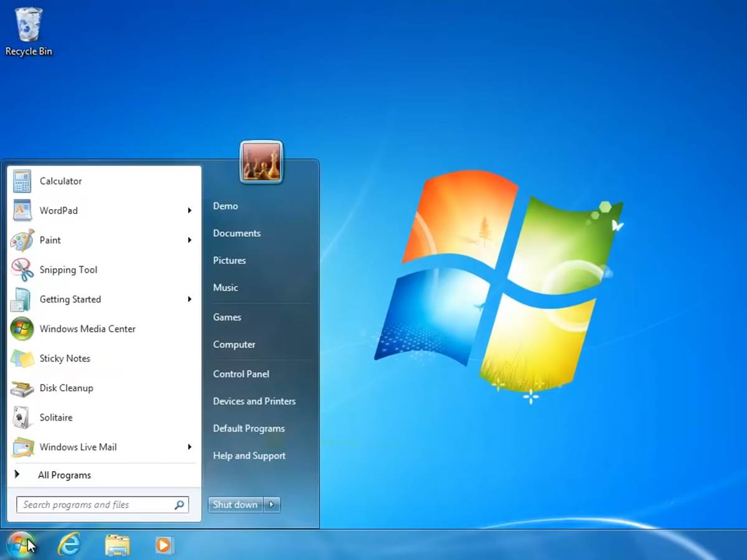Screen dimensions: 747x560
Task: Click the Demo user account picture
Action: point(261,161)
